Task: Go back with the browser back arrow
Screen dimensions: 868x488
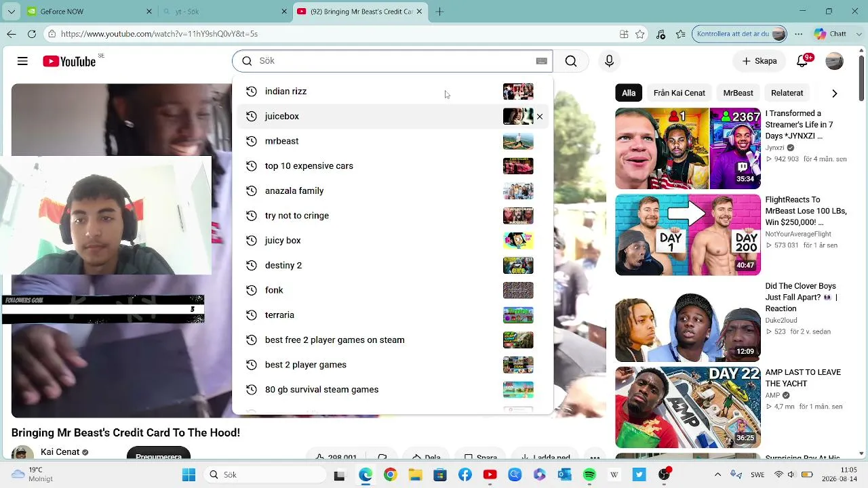Action: coord(12,34)
